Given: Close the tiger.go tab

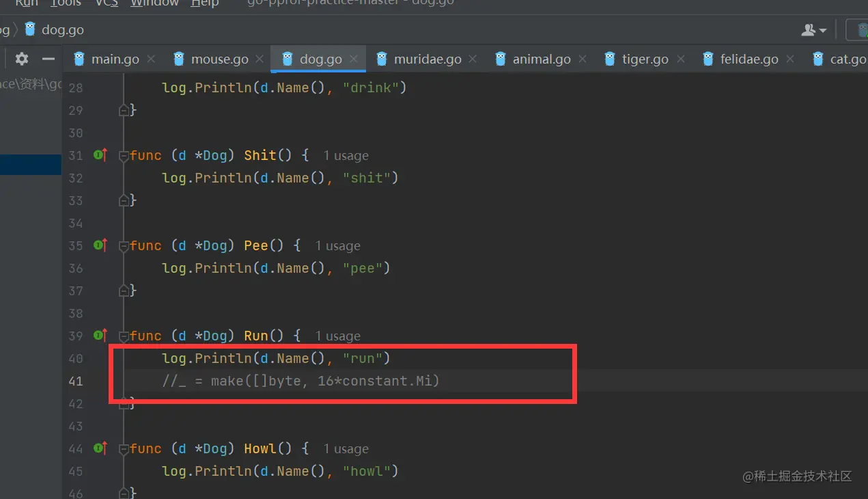Looking at the screenshot, I should tap(680, 59).
